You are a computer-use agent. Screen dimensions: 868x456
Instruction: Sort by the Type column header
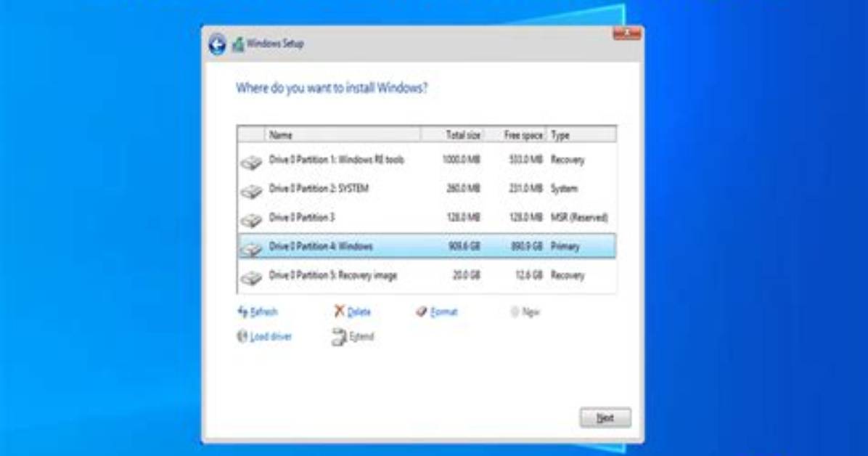tap(581, 134)
